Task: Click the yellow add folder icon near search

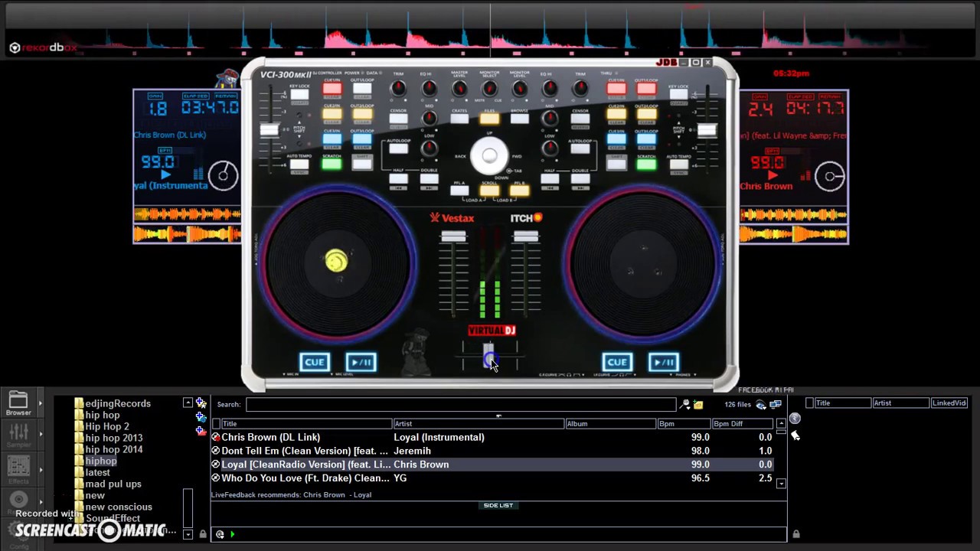Action: click(x=697, y=404)
